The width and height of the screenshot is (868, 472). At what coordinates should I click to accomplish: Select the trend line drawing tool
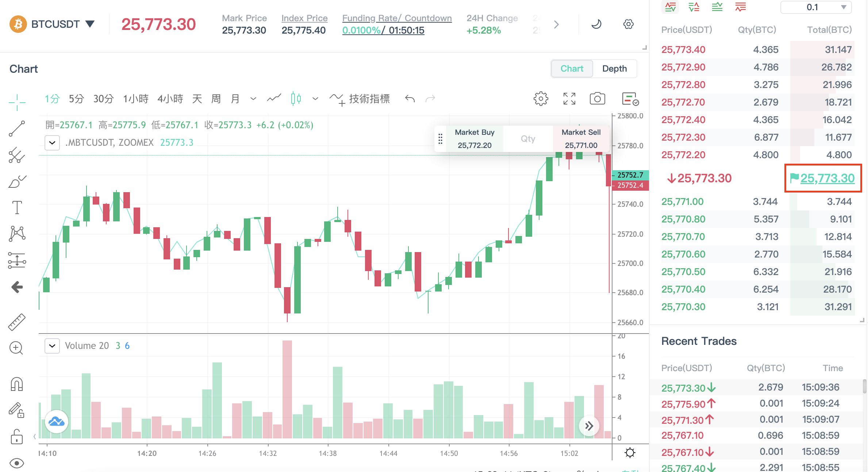click(17, 129)
